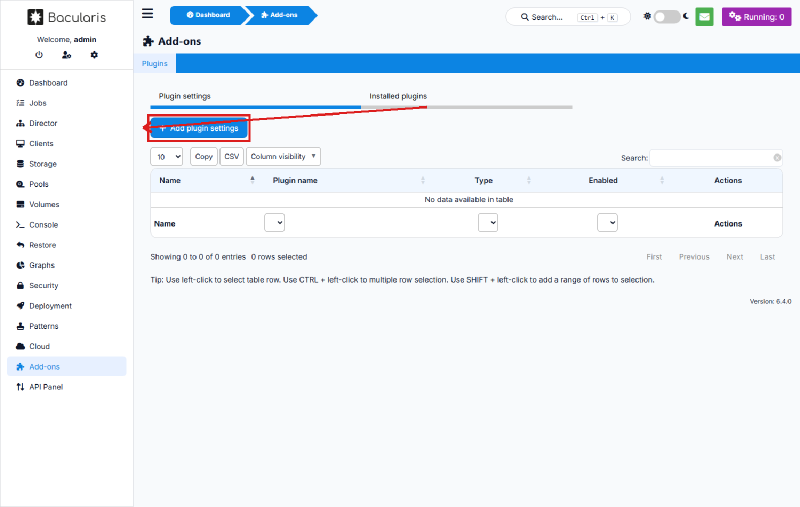Open Jobs from the sidebar menu
The width and height of the screenshot is (800, 507).
click(38, 103)
